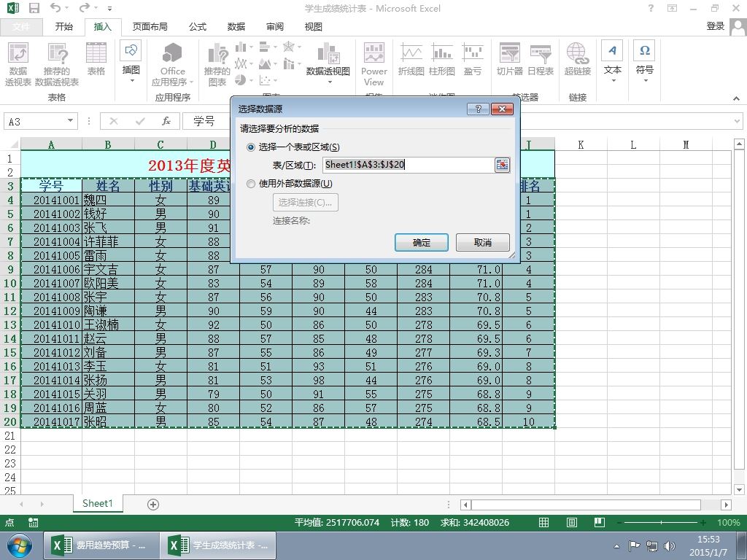Click the Timeline (日程表) icon
The width and height of the screenshot is (747, 560).
coord(541,60)
